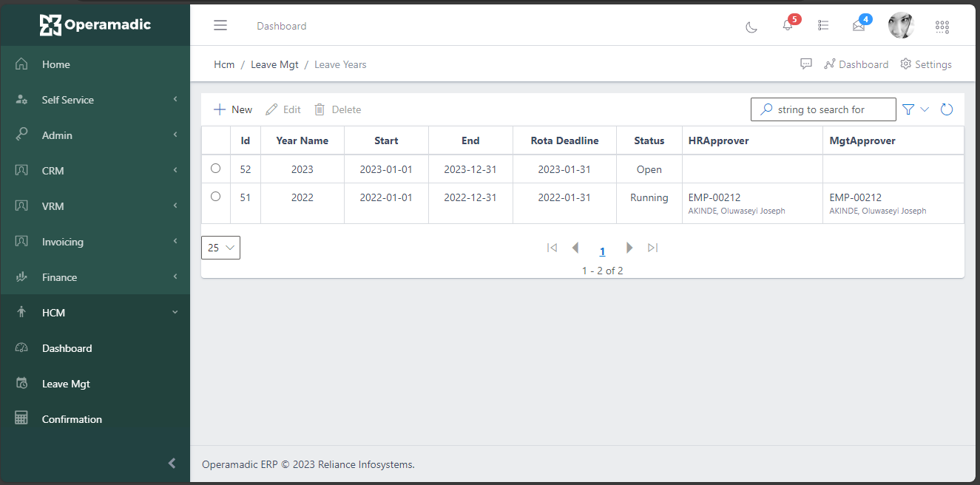Go to the last page of results
The height and width of the screenshot is (485, 980).
[652, 248]
